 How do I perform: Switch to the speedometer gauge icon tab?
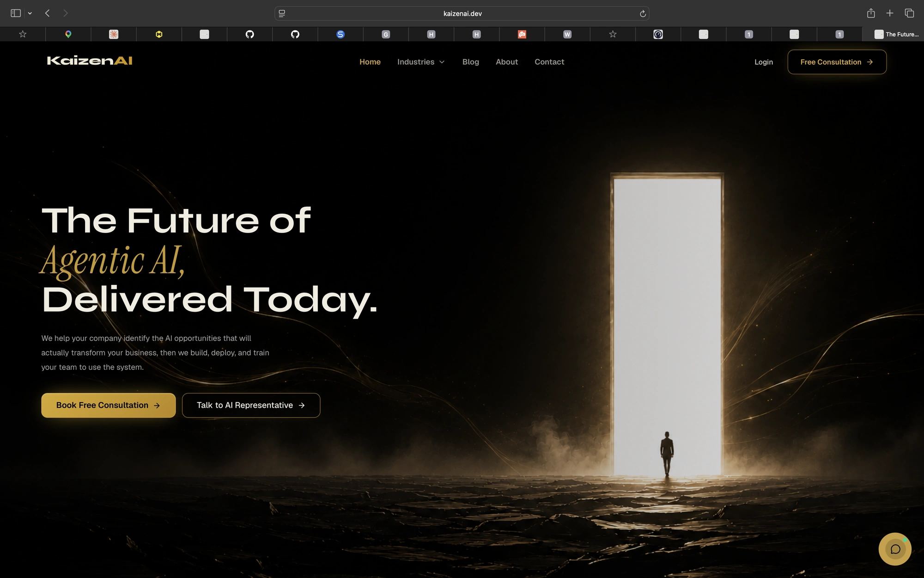pyautogui.click(x=658, y=34)
